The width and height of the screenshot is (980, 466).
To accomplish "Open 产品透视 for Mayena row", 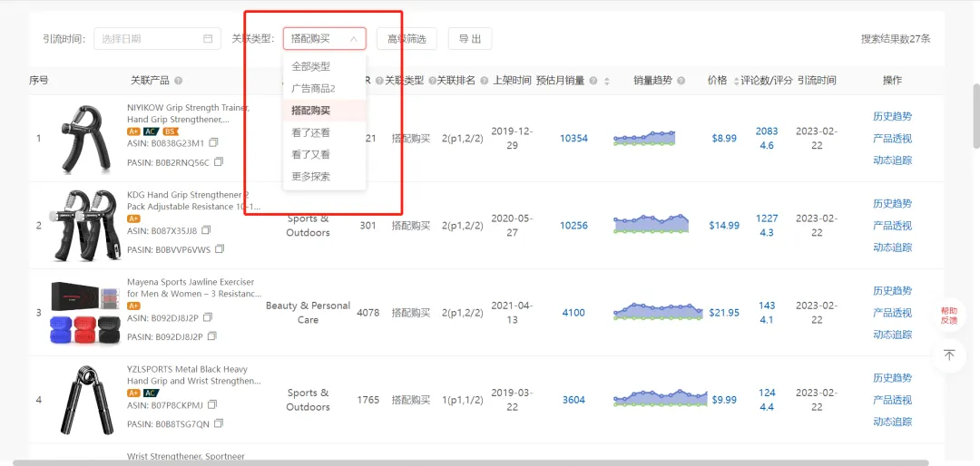I will click(x=893, y=313).
